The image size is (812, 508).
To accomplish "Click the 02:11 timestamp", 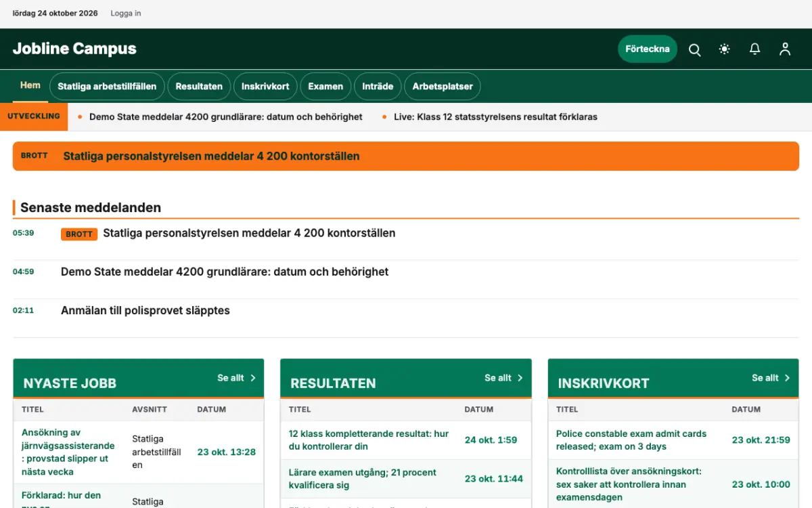I will [x=23, y=310].
